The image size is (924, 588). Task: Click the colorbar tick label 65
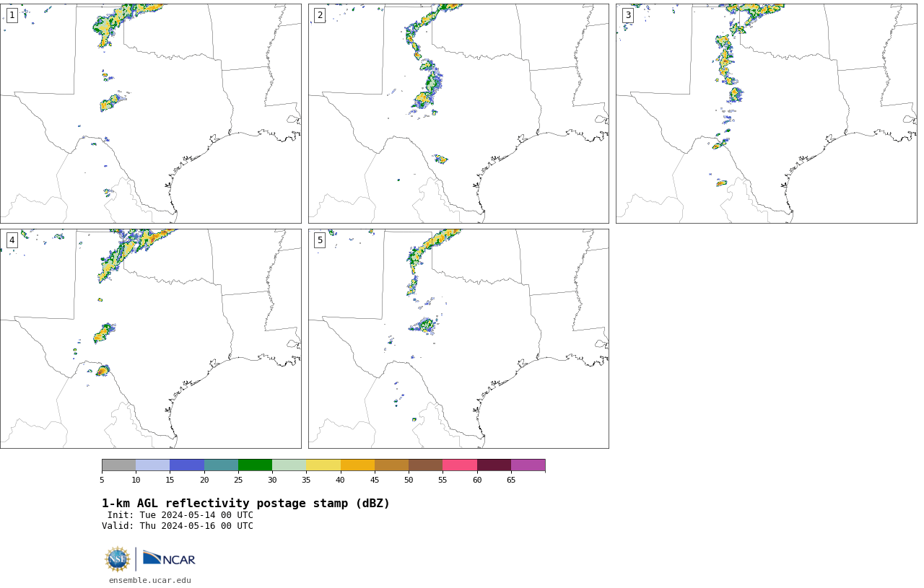(511, 481)
